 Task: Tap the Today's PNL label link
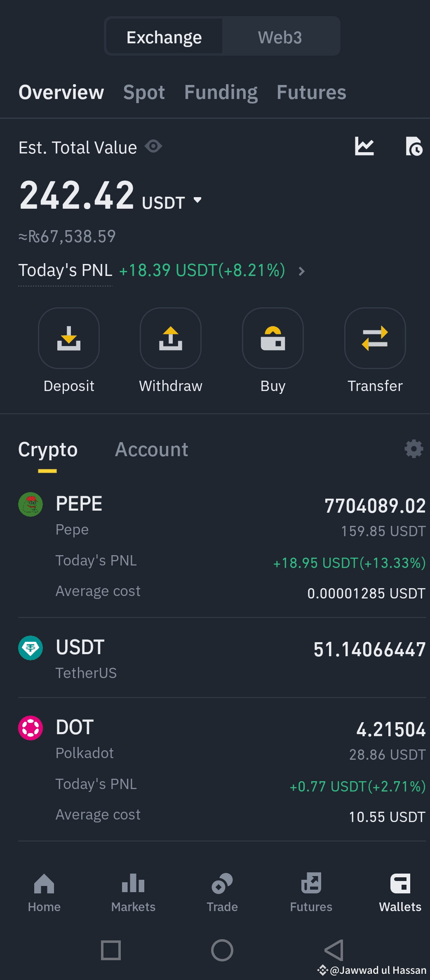(65, 271)
